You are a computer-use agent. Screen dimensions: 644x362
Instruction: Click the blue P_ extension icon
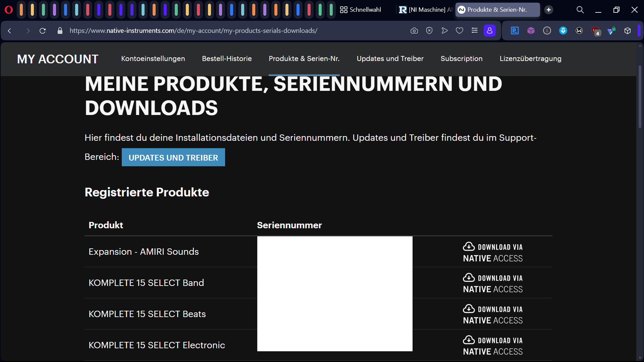pos(515,31)
